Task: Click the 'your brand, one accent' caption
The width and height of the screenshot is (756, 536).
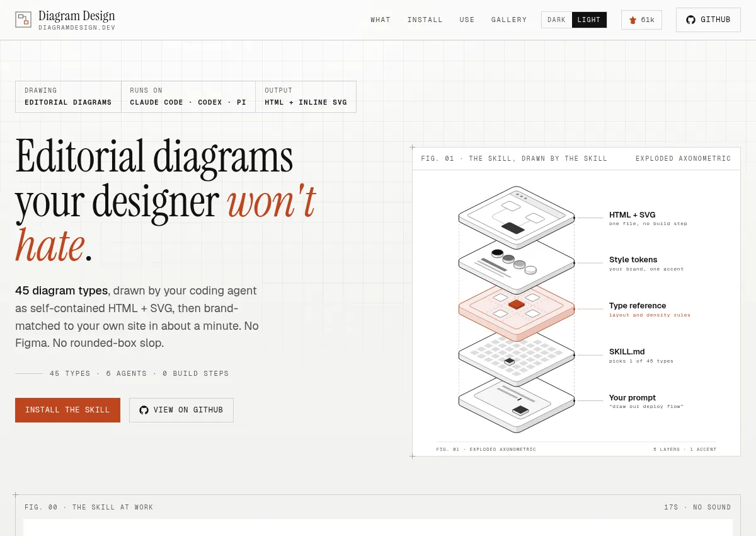Action: [x=646, y=269]
